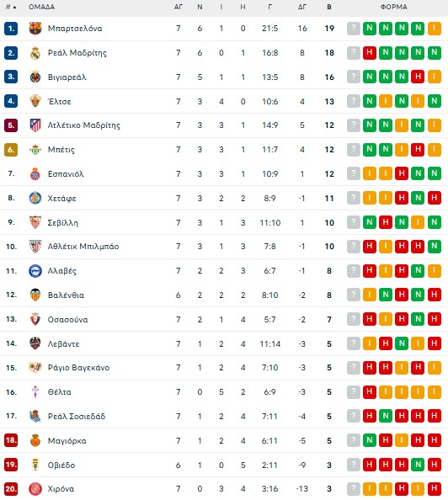Screen dimensions: 448x500
Task: Sort standings by the ΑΓ games header
Action: 179,7
